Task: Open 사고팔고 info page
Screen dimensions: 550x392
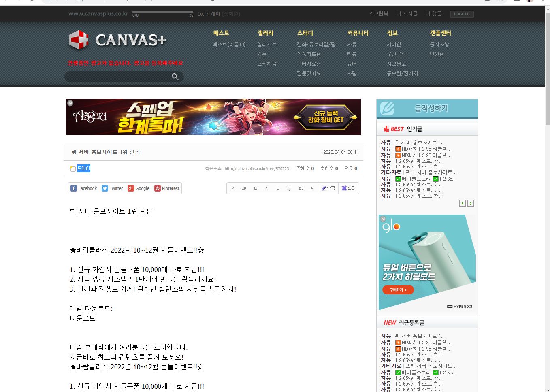Action: coord(397,64)
